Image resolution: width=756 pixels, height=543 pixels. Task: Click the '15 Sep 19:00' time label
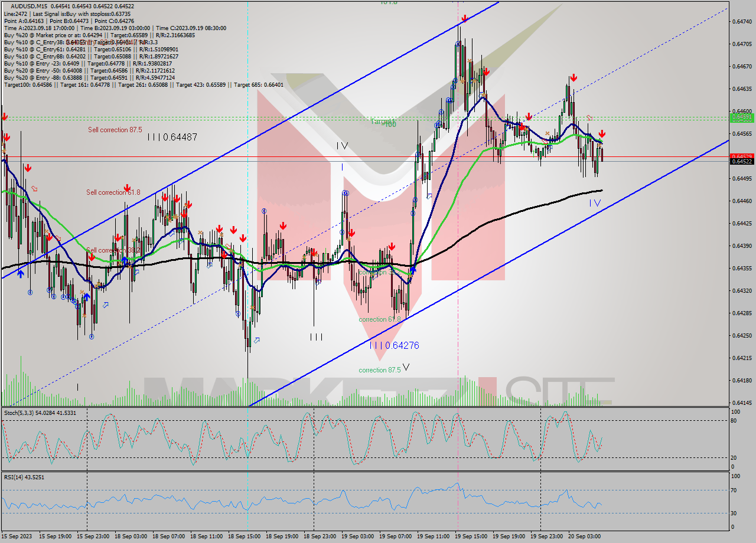click(x=55, y=537)
